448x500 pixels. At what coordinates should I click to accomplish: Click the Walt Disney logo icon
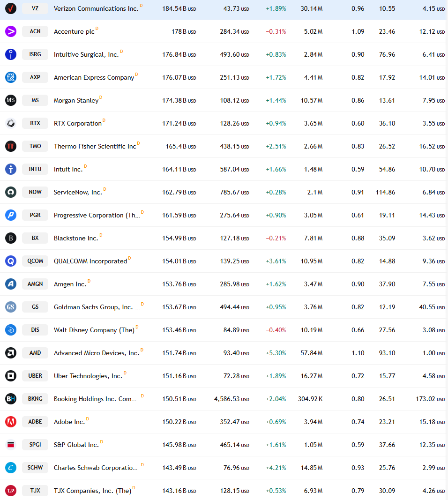click(x=10, y=330)
